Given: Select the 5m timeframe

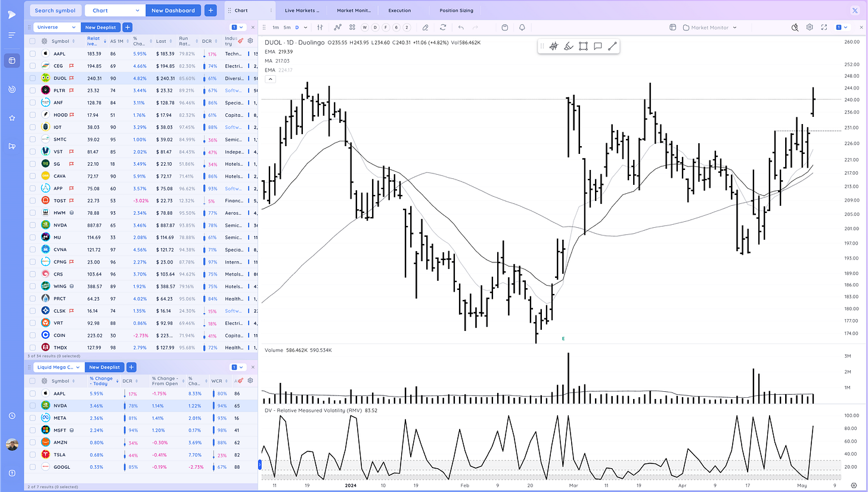Looking at the screenshot, I should (287, 27).
